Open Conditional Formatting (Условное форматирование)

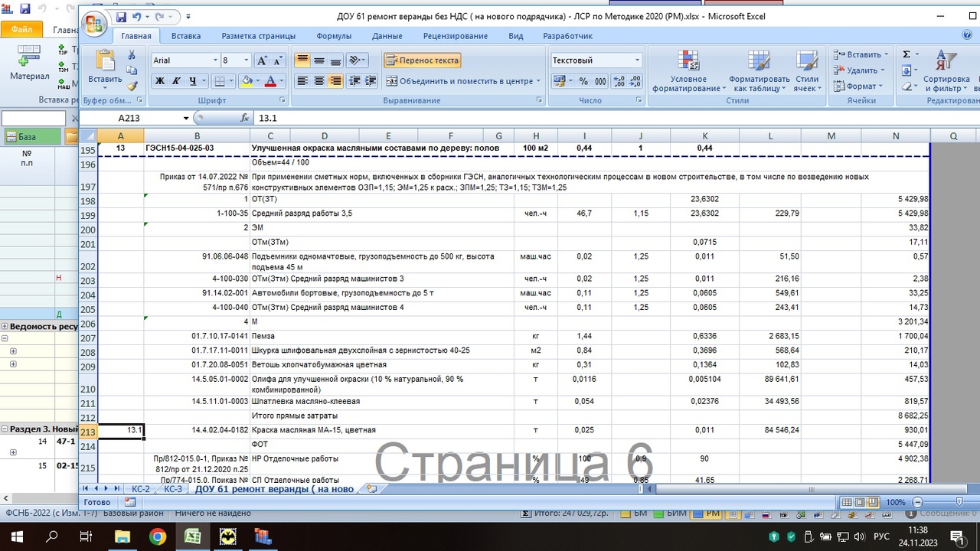[x=688, y=73]
